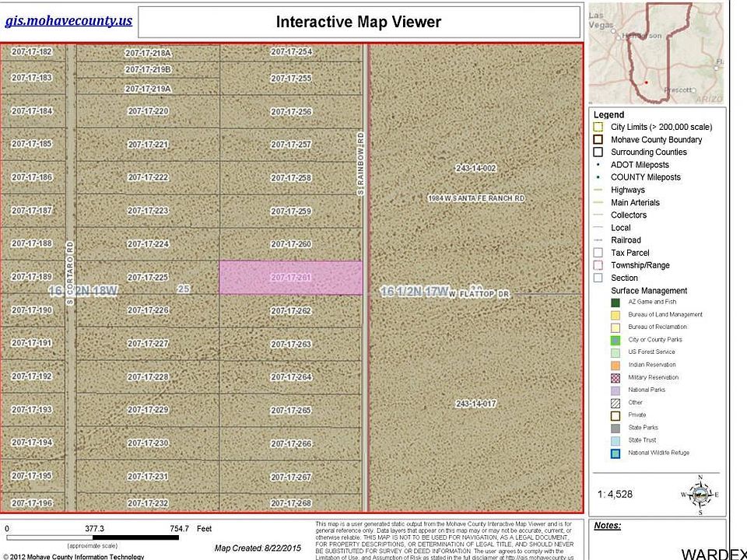747x560 pixels.
Task: Click the Bureau of Land Management swatch
Action: pyautogui.click(x=615, y=315)
